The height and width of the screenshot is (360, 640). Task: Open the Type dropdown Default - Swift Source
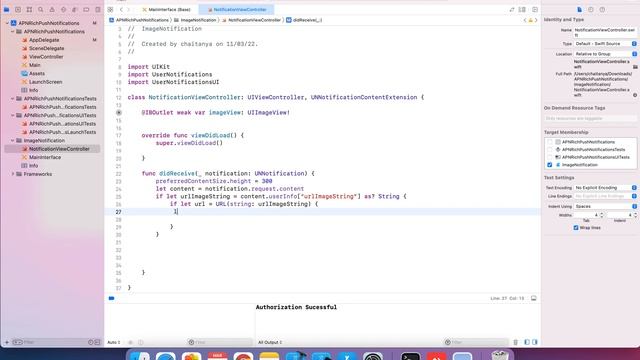[x=605, y=44]
